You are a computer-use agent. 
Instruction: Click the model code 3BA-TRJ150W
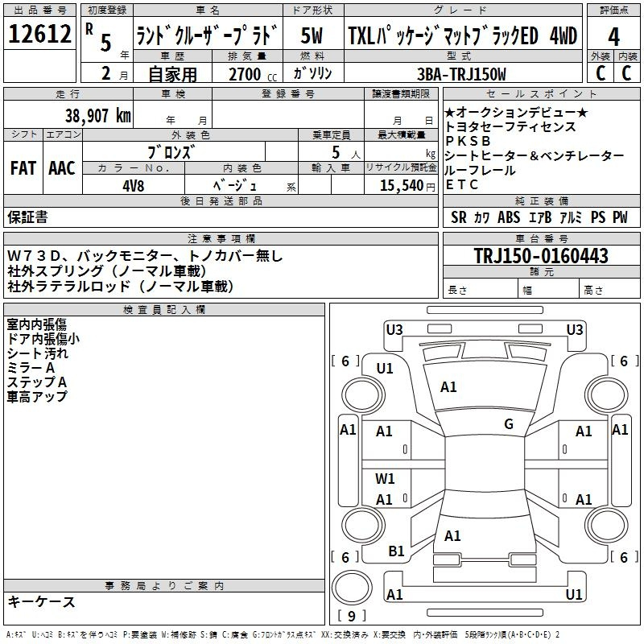coord(461,74)
